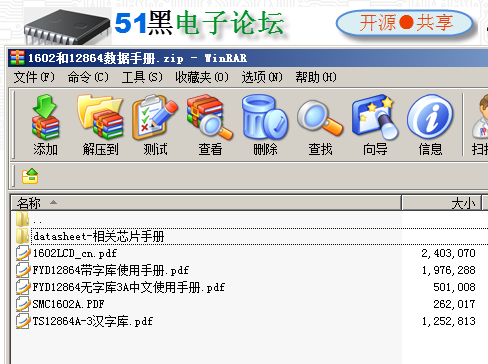This screenshot has width=488, height=364.
Task: Select the file name 1602LCD_cn.pdf
Action: tap(75, 253)
